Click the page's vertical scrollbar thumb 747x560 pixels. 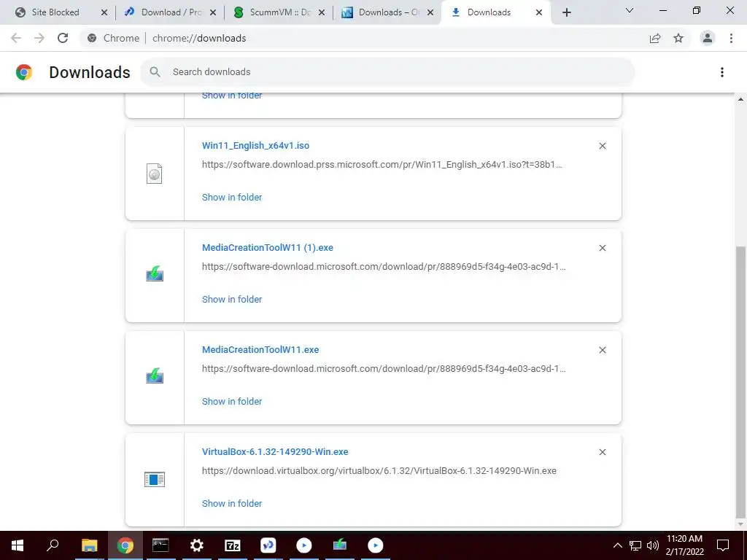click(740, 381)
